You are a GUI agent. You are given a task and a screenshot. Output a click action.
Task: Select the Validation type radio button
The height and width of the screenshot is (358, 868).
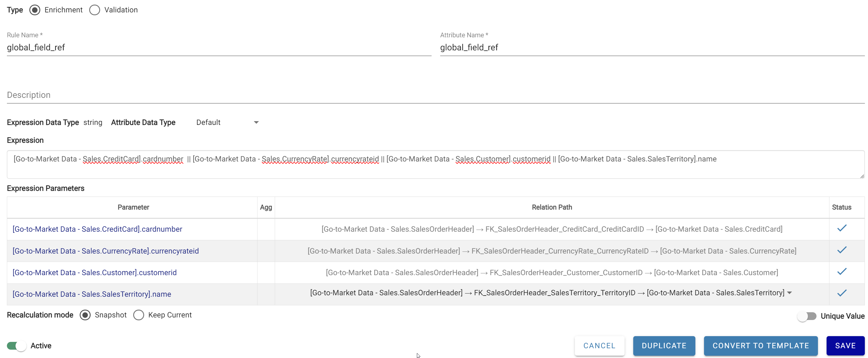tap(95, 10)
